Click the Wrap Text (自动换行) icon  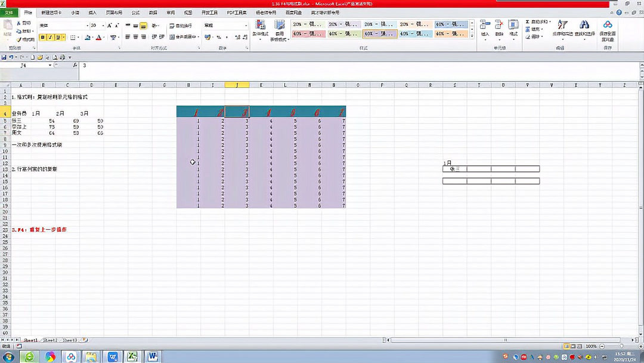(181, 25)
